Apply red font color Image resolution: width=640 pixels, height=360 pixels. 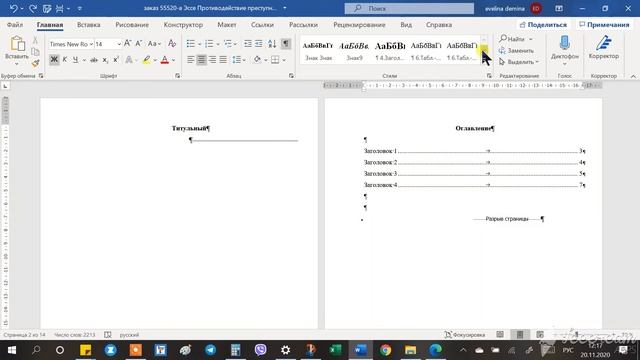pos(165,60)
